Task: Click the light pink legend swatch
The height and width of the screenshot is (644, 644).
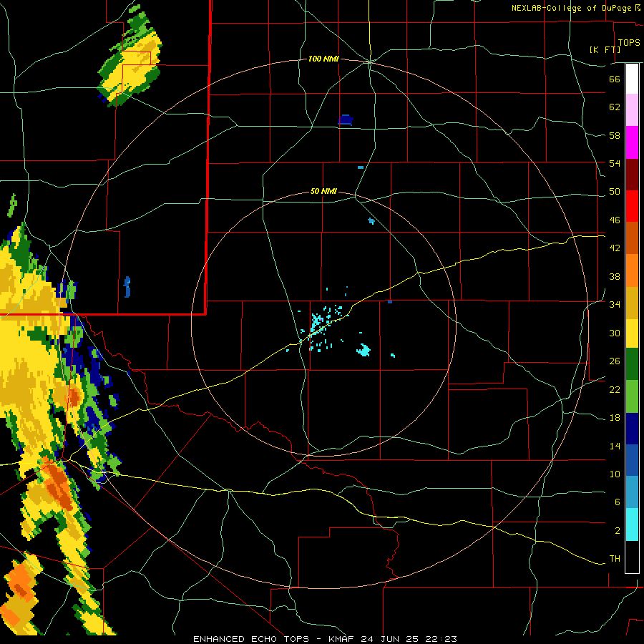Action: pyautogui.click(x=632, y=109)
